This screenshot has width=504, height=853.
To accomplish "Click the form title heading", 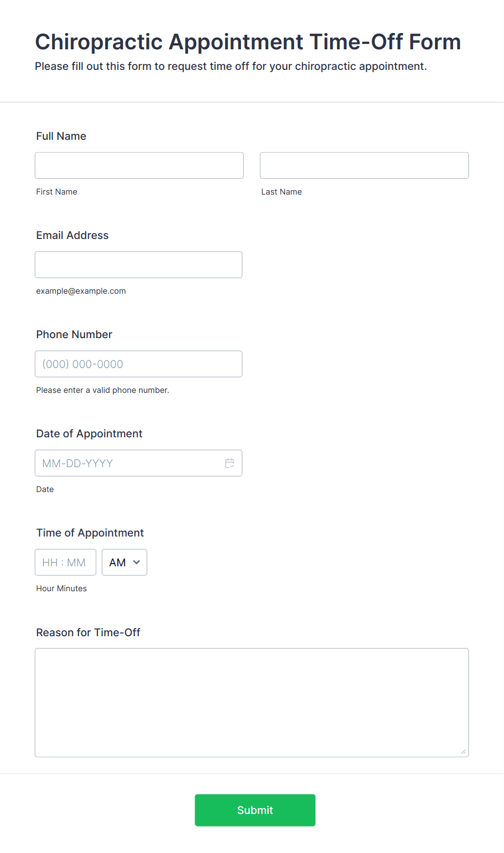I will 248,42.
